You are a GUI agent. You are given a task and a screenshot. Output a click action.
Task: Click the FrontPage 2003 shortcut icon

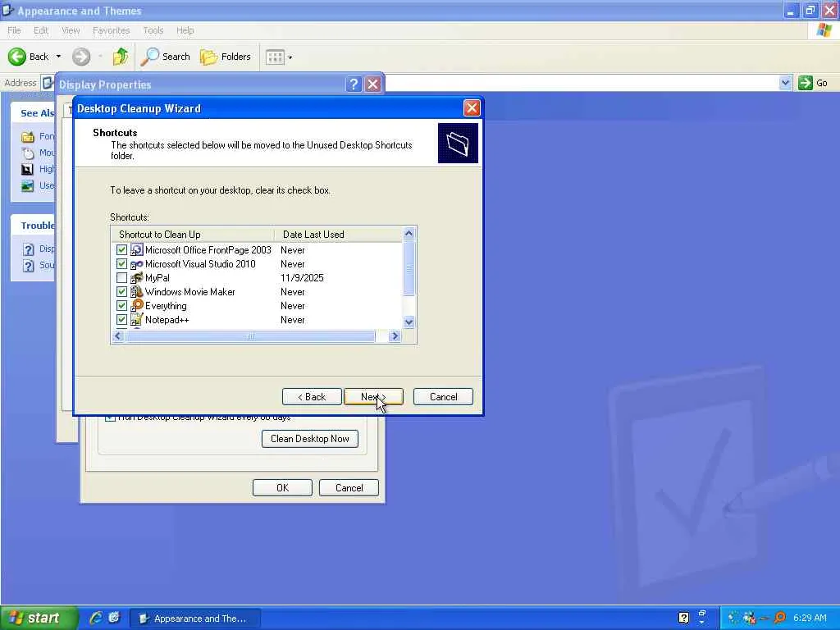coord(137,249)
